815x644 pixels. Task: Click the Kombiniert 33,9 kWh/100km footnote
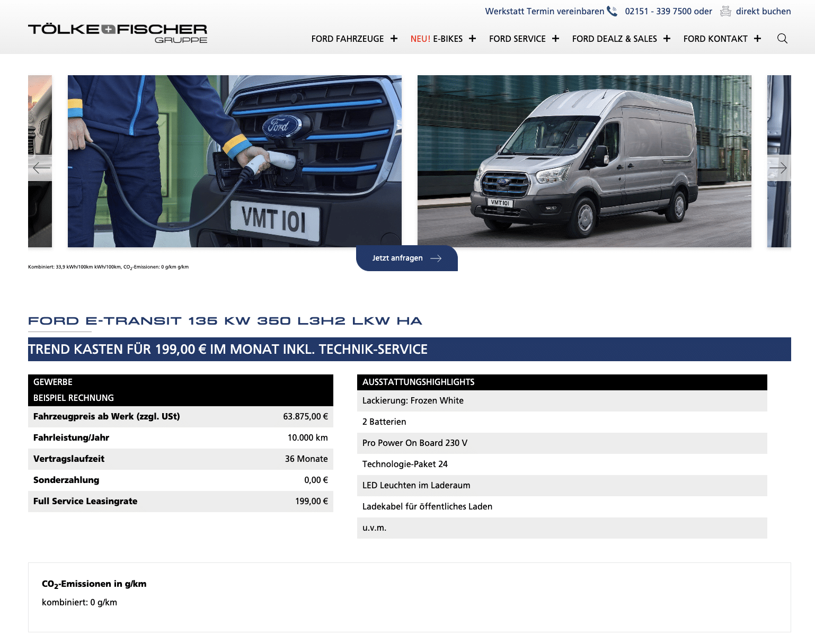(109, 267)
